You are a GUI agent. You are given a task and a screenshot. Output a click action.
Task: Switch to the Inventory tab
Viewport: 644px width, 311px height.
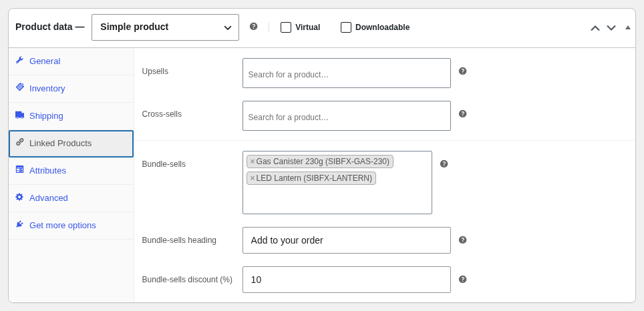point(71,89)
